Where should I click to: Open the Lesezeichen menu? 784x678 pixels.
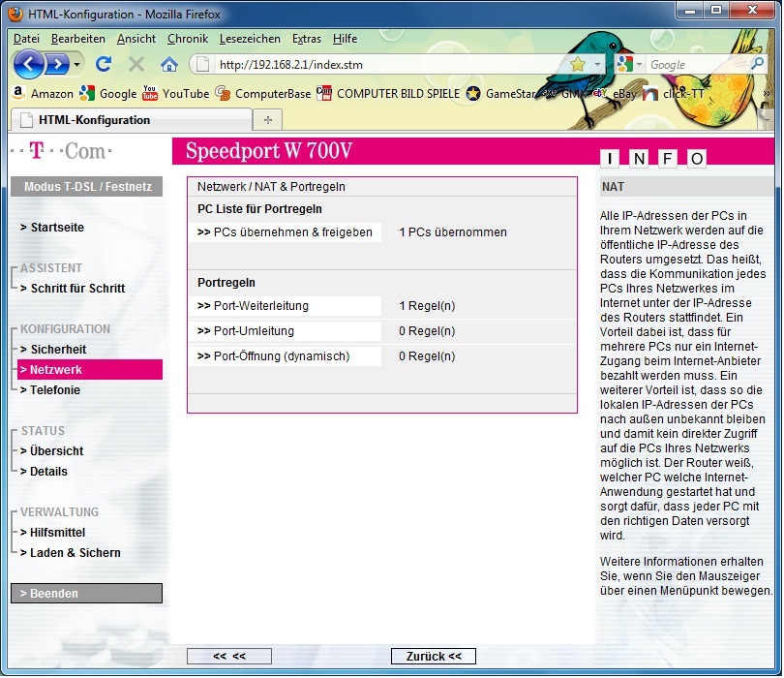point(250,39)
